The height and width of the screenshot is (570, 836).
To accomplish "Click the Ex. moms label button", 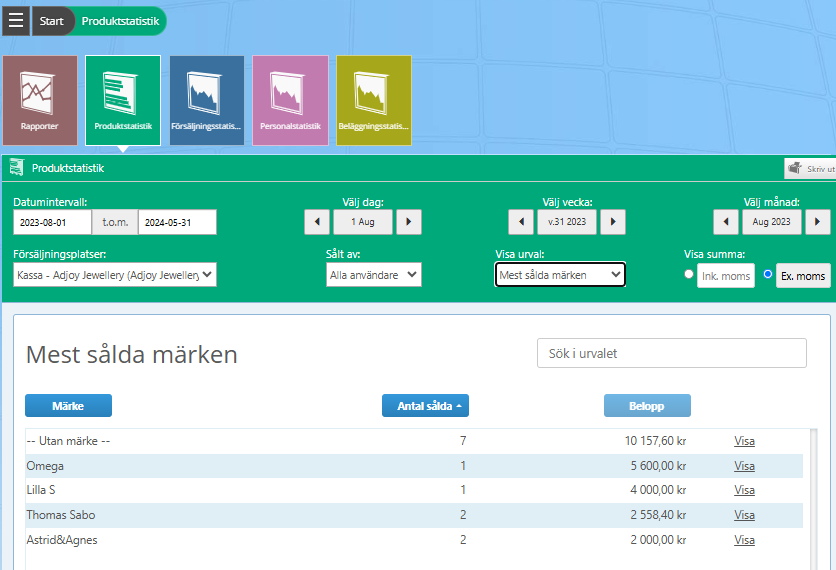I will pos(803,276).
